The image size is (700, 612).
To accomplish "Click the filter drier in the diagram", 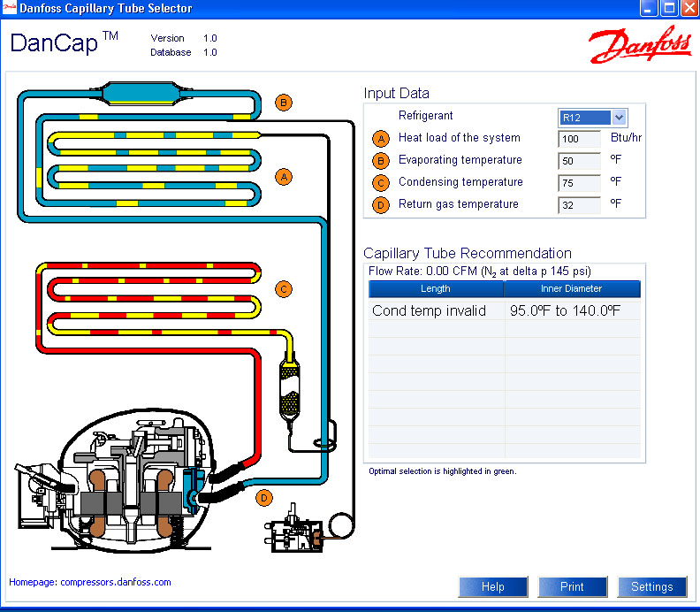I will [x=289, y=391].
